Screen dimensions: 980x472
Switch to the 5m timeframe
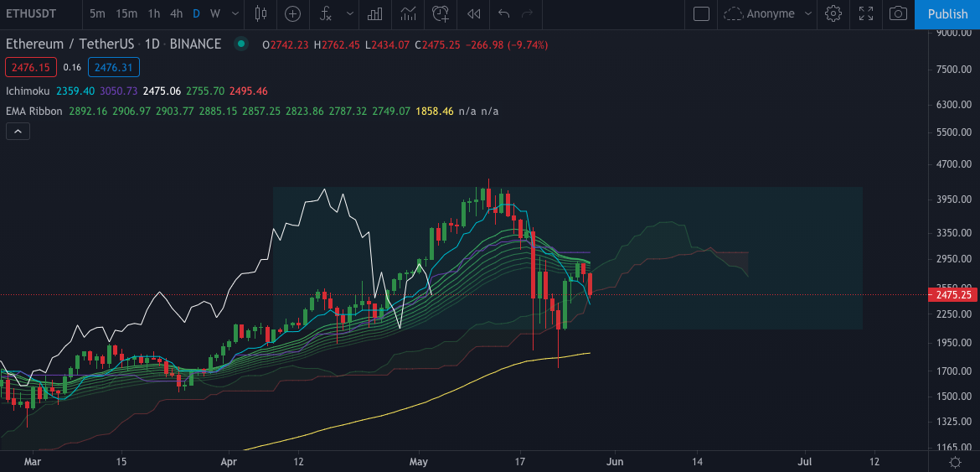(x=97, y=13)
